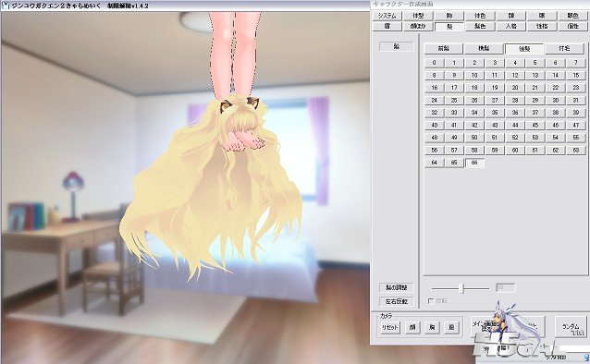Open the 性格 tab
Image resolution: width=590 pixels, height=364 pixels.
click(x=542, y=26)
